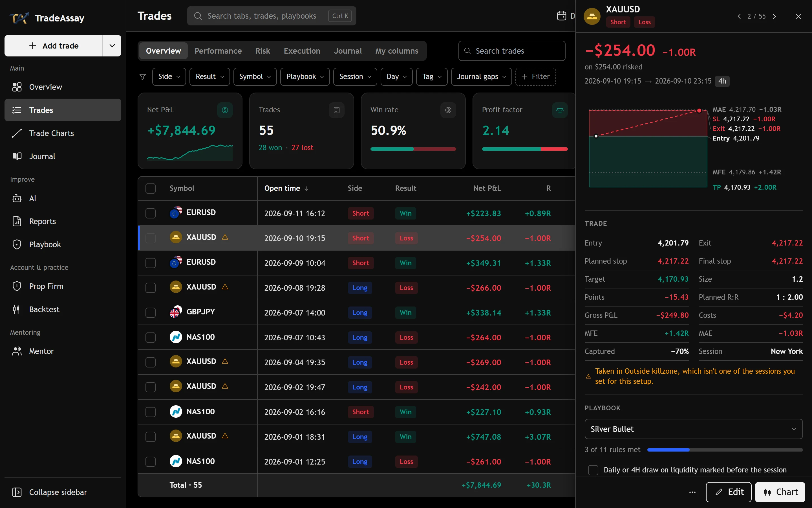Viewport: 812px width, 508px height.
Task: Open the Mentor page
Action: (x=63, y=351)
